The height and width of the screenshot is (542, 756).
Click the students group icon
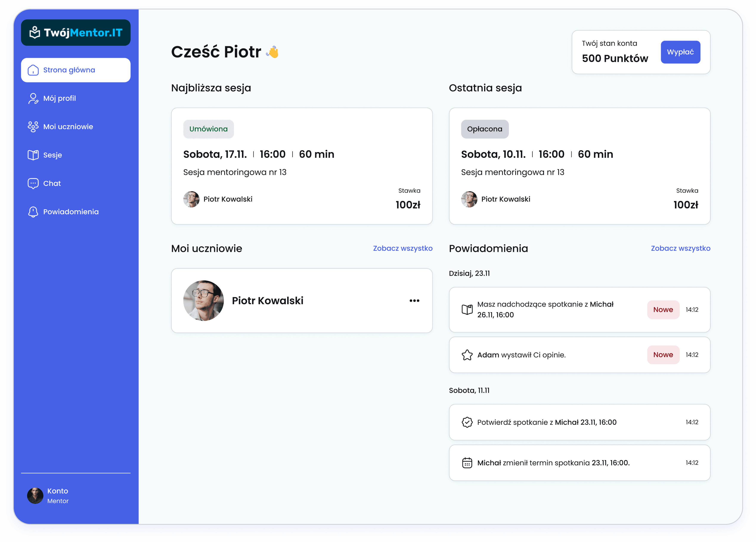click(x=33, y=127)
